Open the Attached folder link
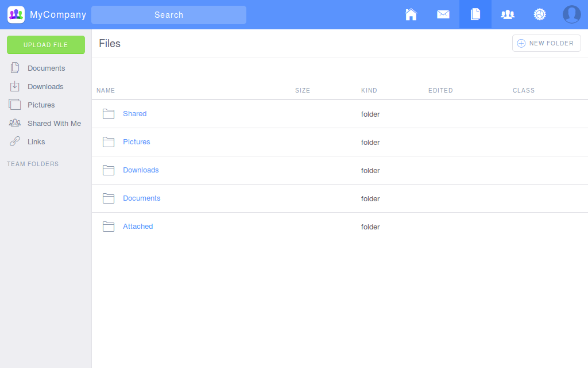 [138, 226]
